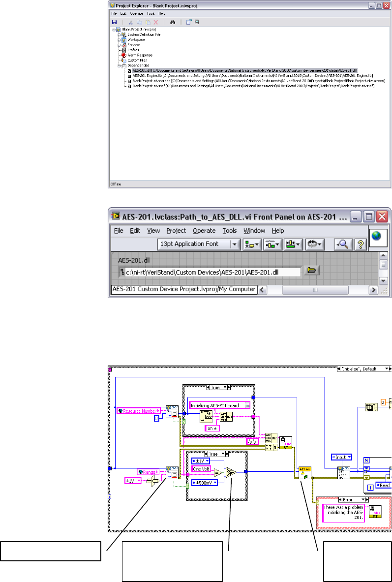The height and width of the screenshot is (582, 392).
Task: Click the Paste icon in Project Explorer toolbar
Action: coord(148,22)
